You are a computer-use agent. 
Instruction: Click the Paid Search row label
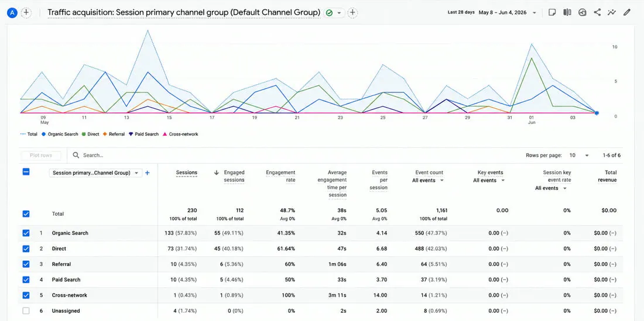pos(66,279)
